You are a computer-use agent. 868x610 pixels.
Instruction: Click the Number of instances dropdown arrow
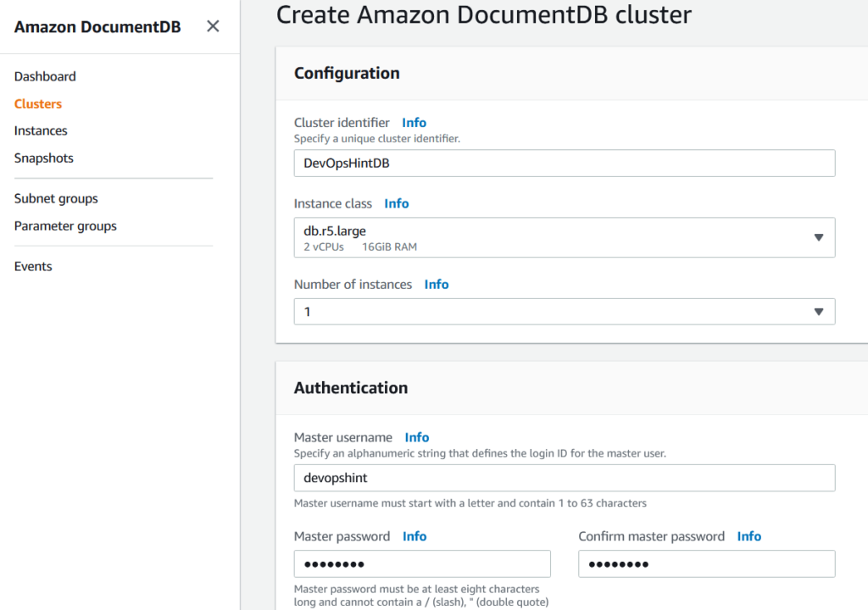tap(819, 312)
